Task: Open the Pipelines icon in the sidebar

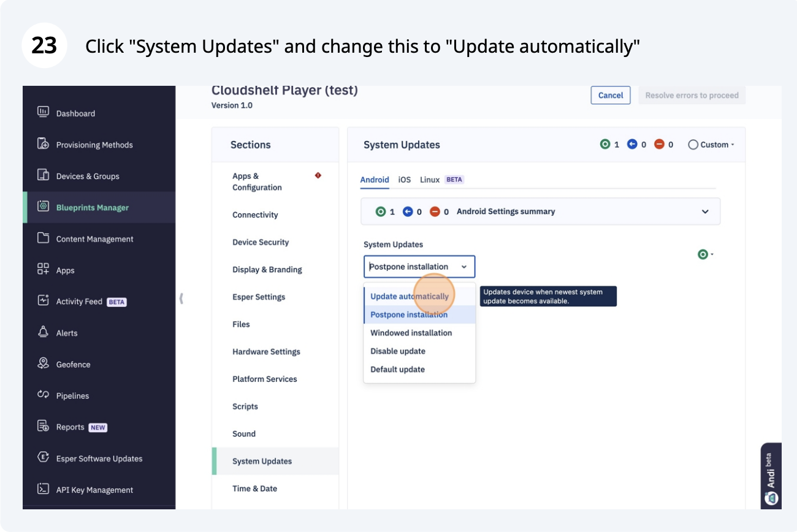Action: click(x=43, y=395)
